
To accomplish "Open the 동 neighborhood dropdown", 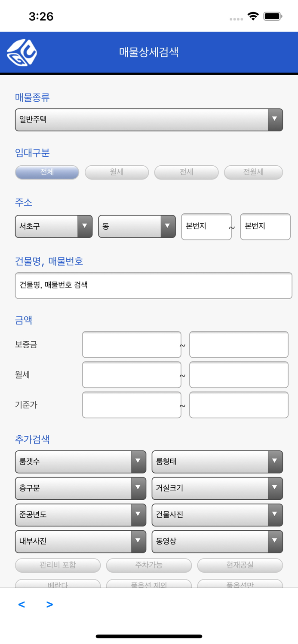I will 136,227.
